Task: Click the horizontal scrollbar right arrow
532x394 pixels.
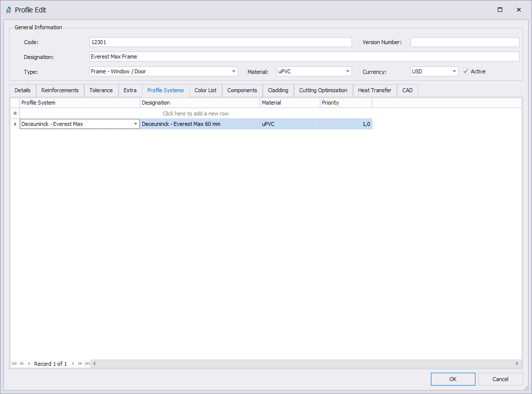Action: [x=517, y=364]
